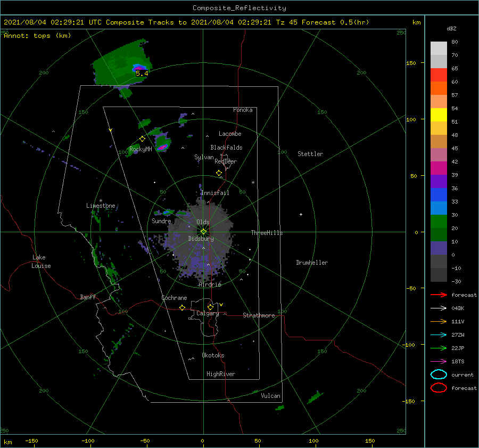Click the Ponoka city label
This screenshot has width=479, height=448.
coord(243,110)
